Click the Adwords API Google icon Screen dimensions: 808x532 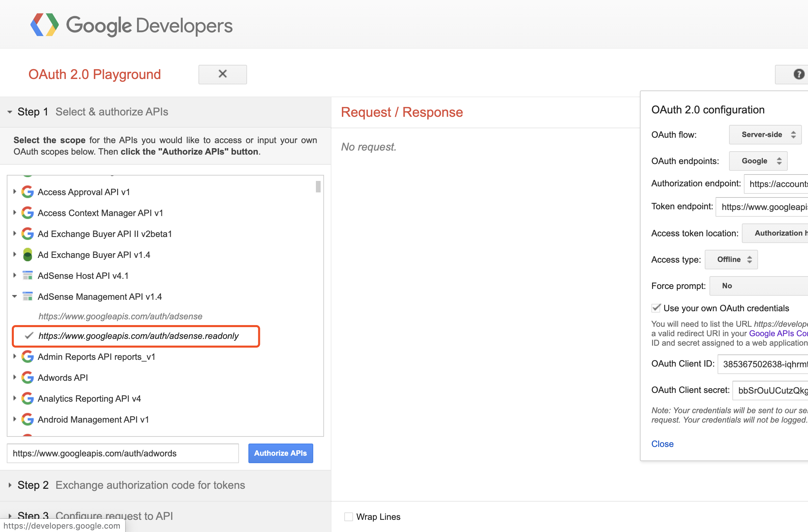[27, 377]
